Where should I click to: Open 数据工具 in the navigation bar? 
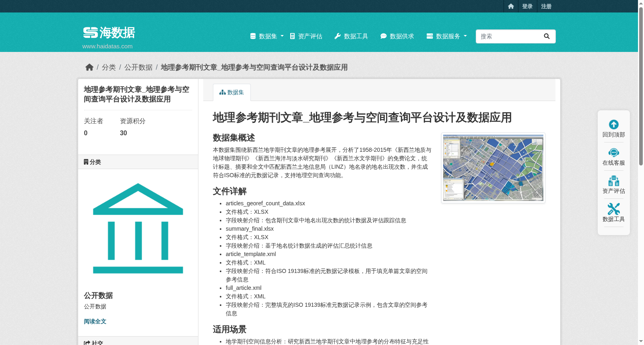tap(351, 36)
